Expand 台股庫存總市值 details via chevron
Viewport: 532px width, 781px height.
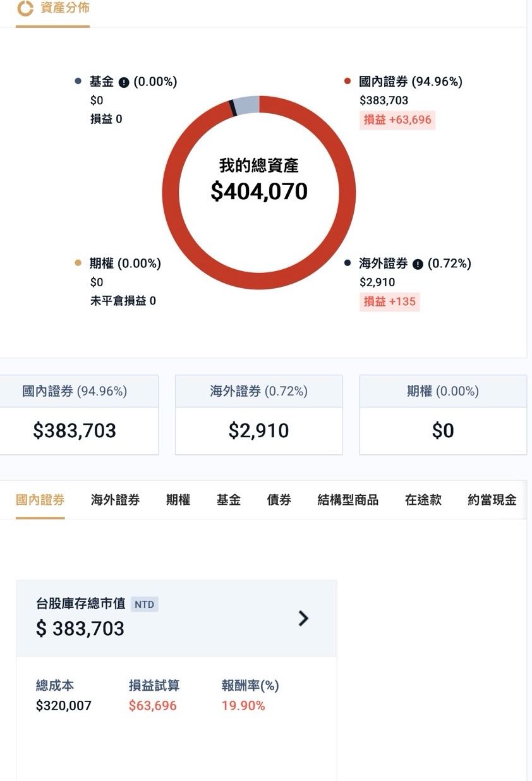303,619
